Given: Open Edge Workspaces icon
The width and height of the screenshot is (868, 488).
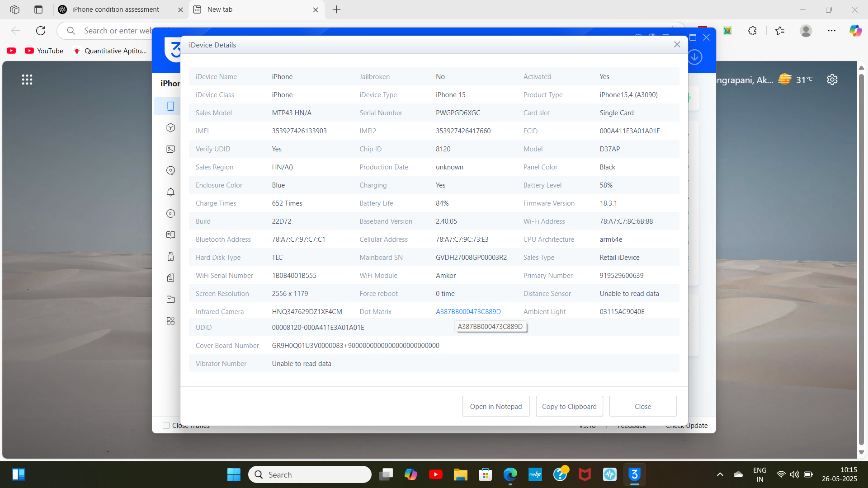Looking at the screenshot, I should pos(14,9).
